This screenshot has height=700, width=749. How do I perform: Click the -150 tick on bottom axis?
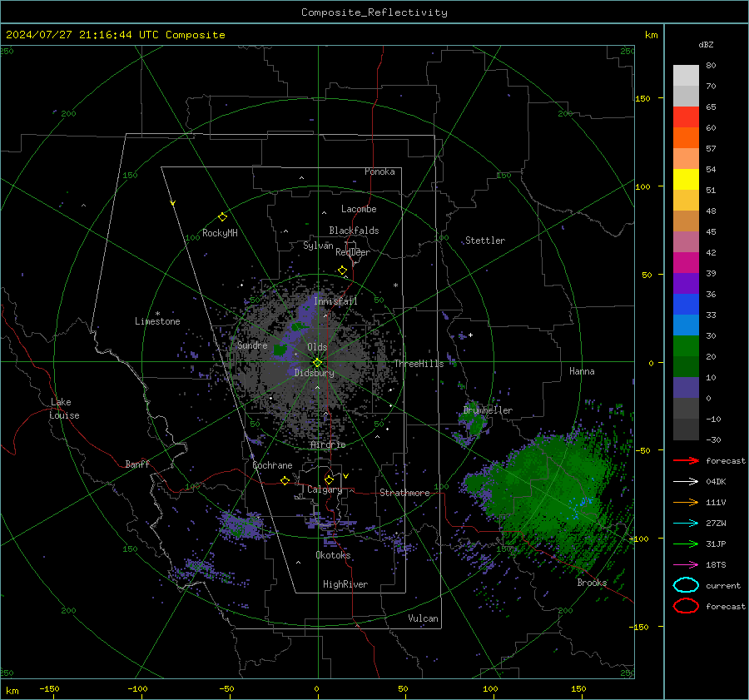tap(49, 688)
